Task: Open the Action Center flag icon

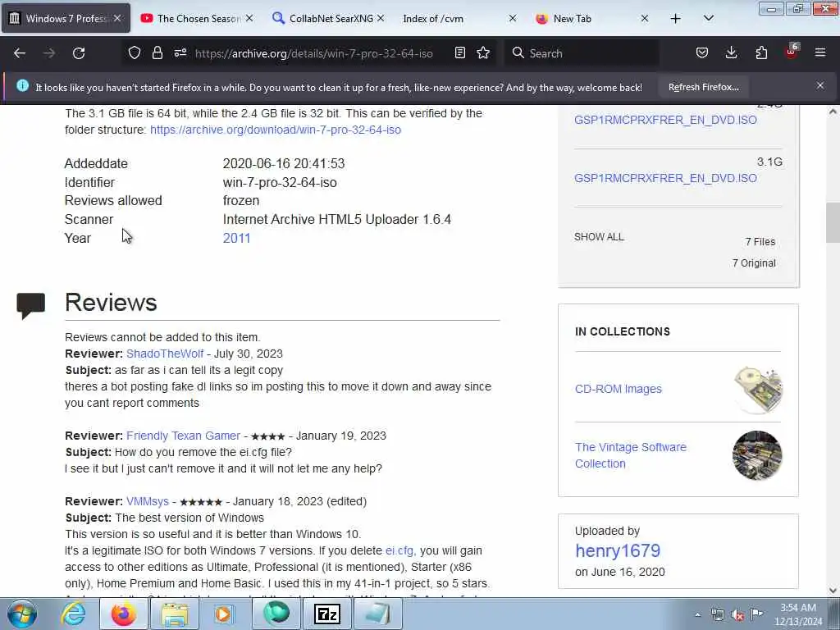Action: tap(757, 614)
